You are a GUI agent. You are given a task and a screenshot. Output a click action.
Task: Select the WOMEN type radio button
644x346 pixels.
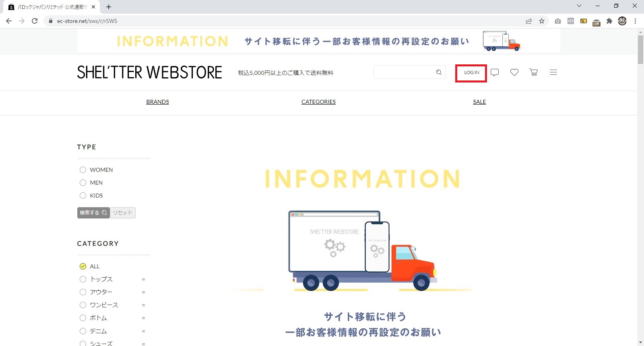(x=83, y=170)
